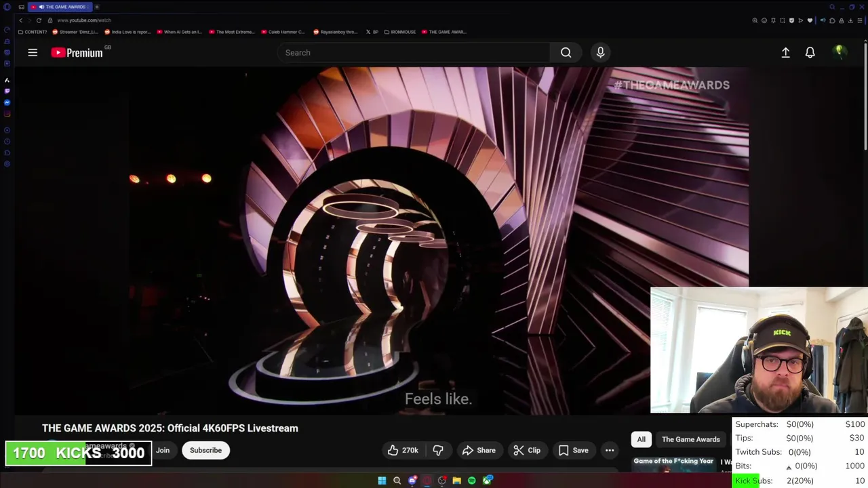This screenshot has width=868, height=488.
Task: Go back in browser history
Action: tap(20, 20)
